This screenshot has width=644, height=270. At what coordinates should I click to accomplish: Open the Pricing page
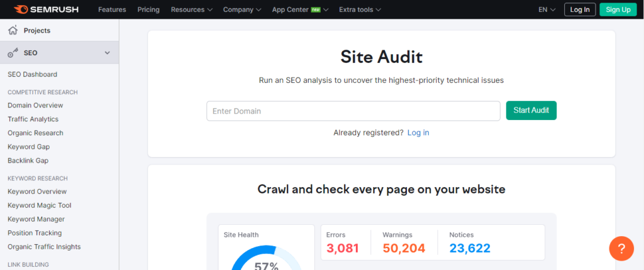coord(148,9)
